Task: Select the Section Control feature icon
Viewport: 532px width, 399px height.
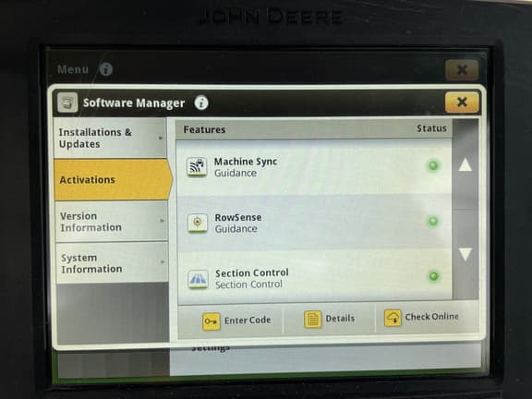Action: click(x=198, y=279)
